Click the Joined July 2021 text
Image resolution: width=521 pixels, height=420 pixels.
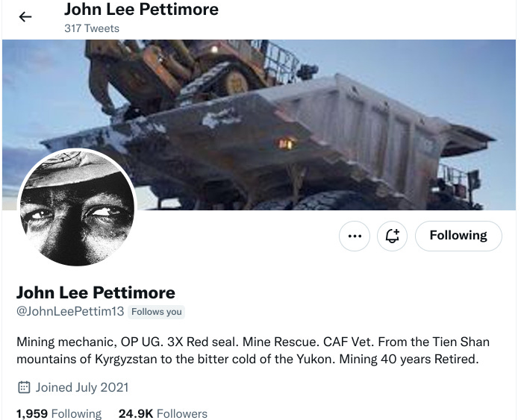pos(82,387)
